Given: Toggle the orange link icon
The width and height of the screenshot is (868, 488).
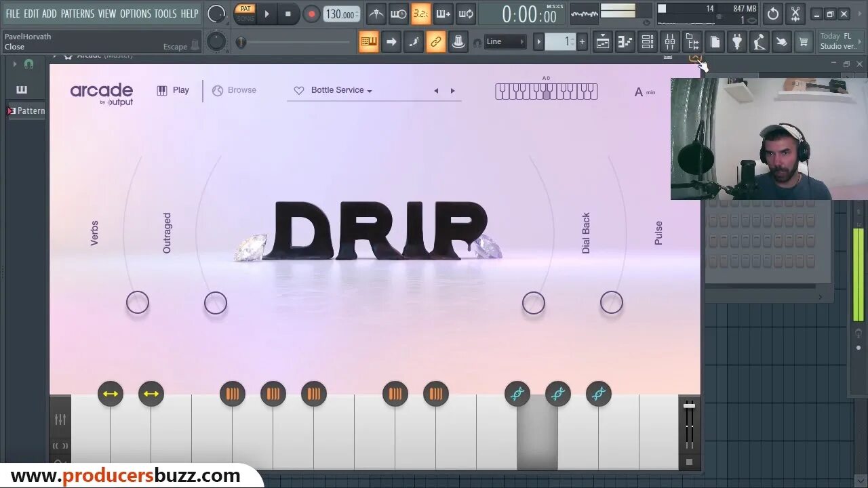Looking at the screenshot, I should tap(436, 42).
